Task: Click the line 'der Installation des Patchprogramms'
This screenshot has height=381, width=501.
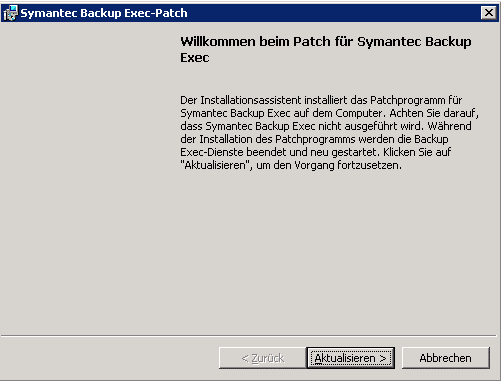Action: [314, 139]
